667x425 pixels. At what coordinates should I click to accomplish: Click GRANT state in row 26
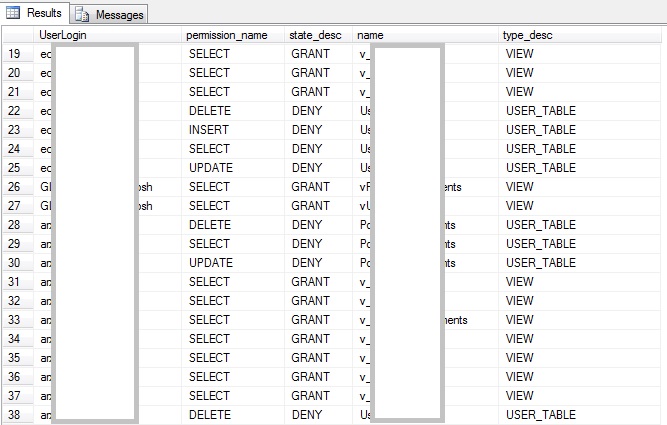(x=310, y=187)
